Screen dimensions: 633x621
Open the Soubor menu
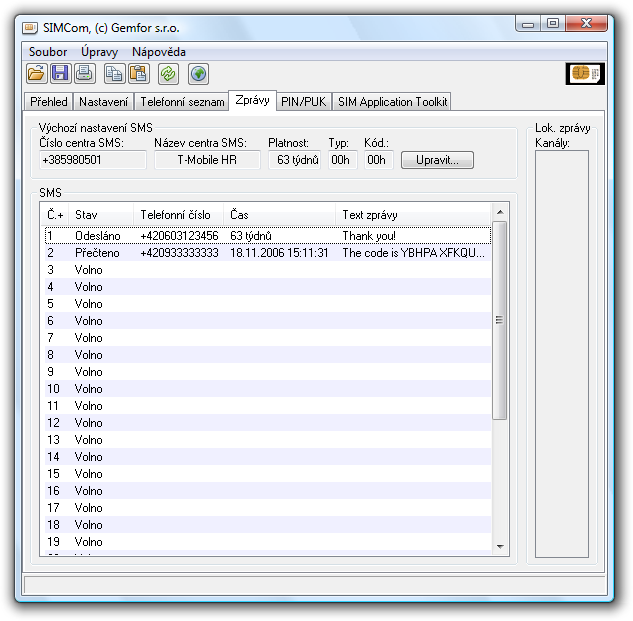[x=48, y=52]
